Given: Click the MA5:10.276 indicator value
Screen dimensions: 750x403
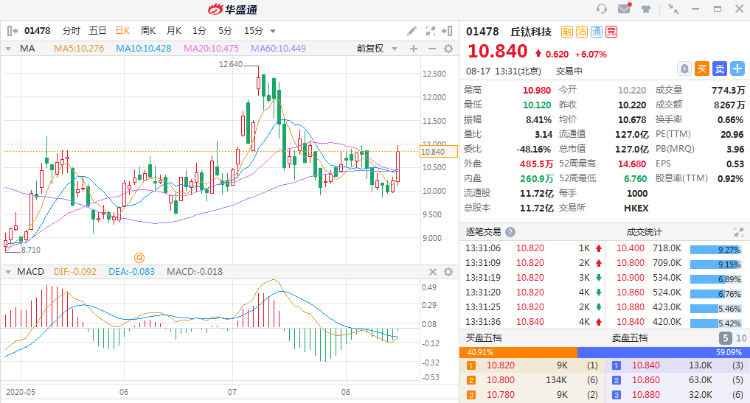Looking at the screenshot, I should point(79,48).
